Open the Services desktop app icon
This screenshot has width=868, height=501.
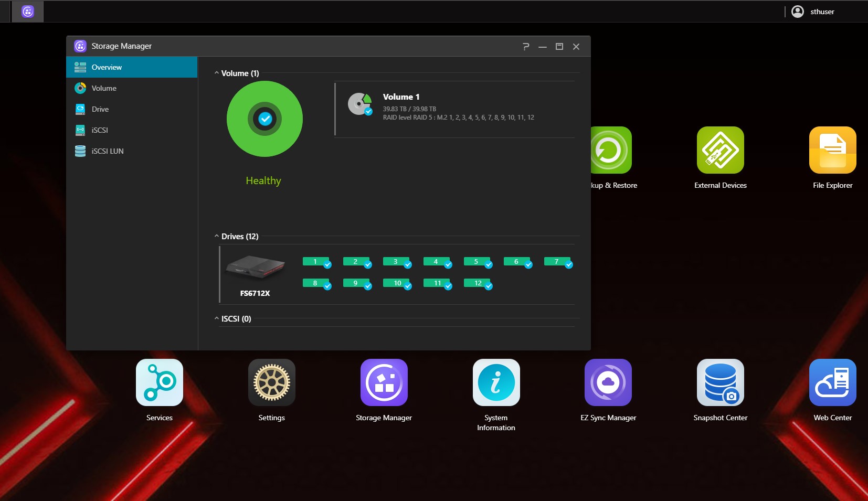point(160,382)
